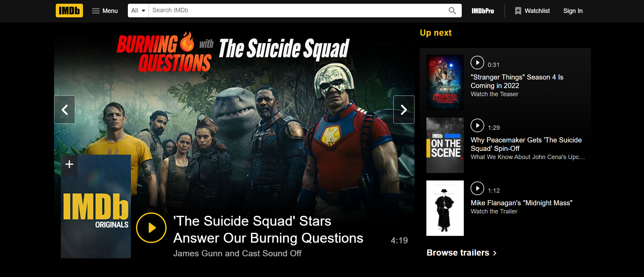Click Watch the Trailer text

[494, 211]
